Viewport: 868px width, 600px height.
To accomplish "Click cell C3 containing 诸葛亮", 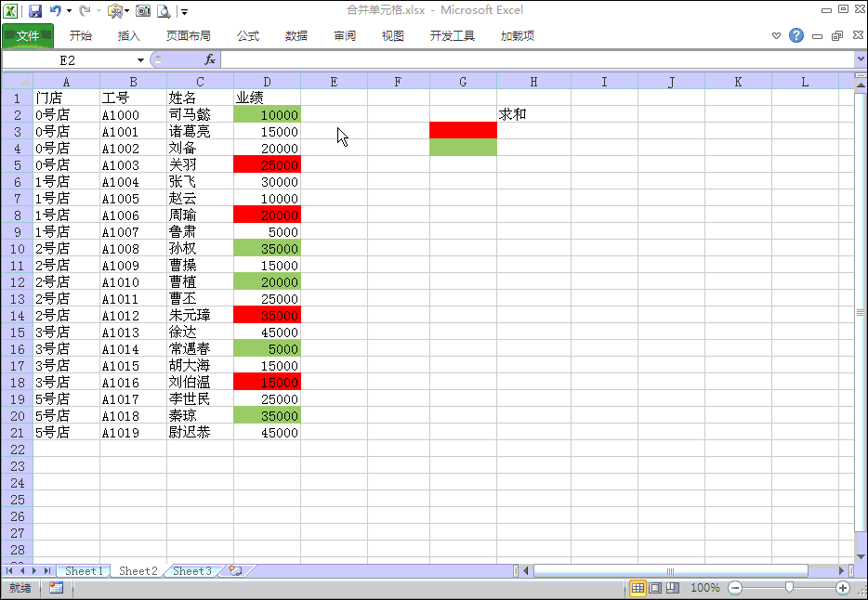I will (x=200, y=131).
